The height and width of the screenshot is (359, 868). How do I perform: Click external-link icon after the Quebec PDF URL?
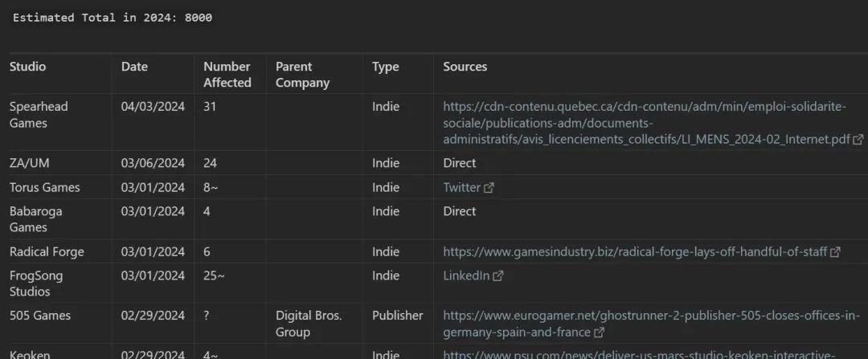[x=858, y=140]
